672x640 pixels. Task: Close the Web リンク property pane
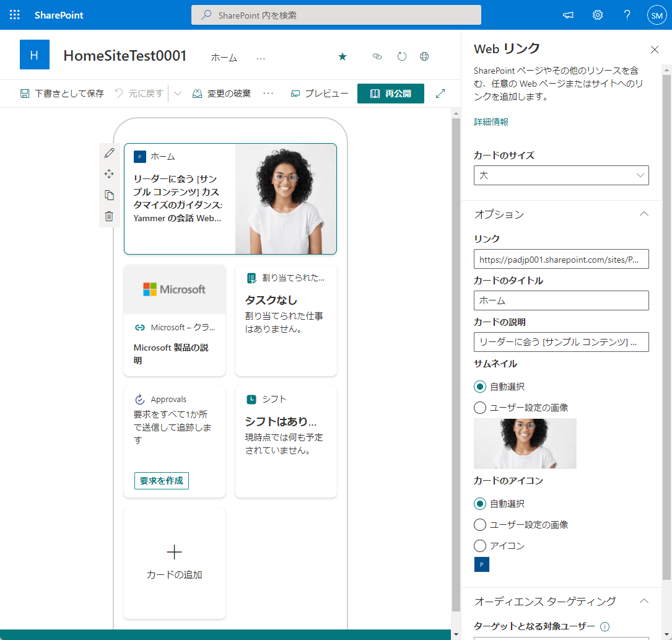click(655, 50)
